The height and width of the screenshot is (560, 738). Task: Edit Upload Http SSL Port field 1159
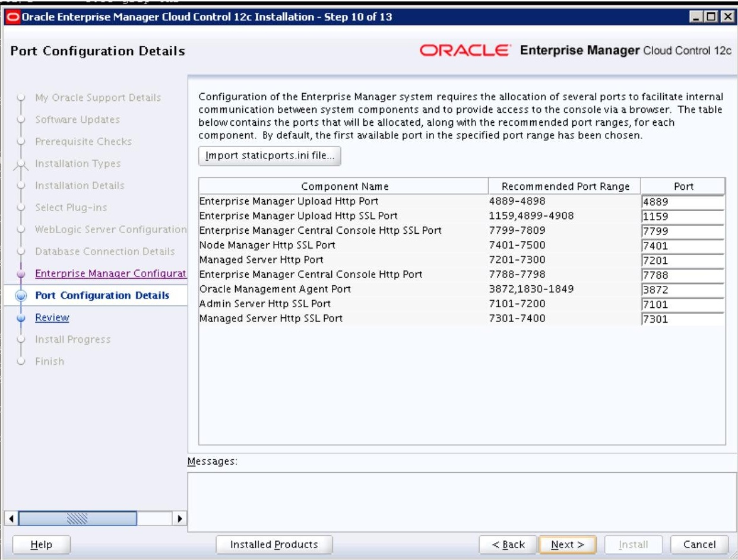pos(683,217)
